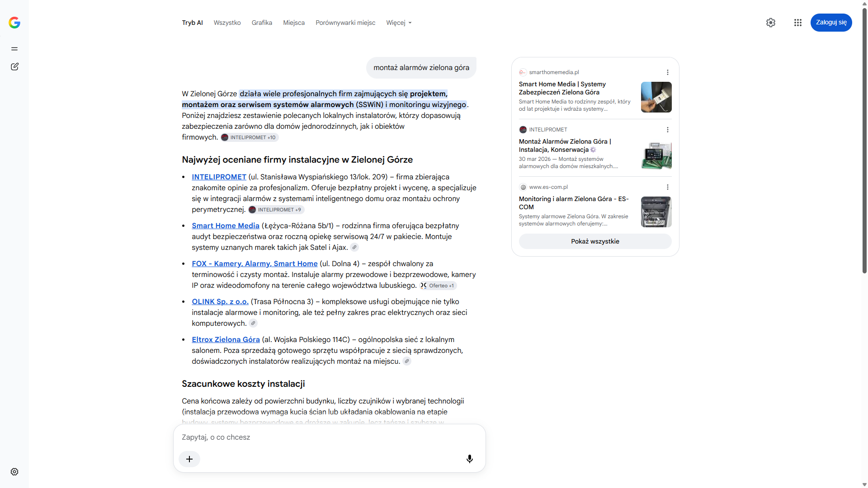
Task: Open options menu for INTELIPROMET result
Action: [x=667, y=130]
